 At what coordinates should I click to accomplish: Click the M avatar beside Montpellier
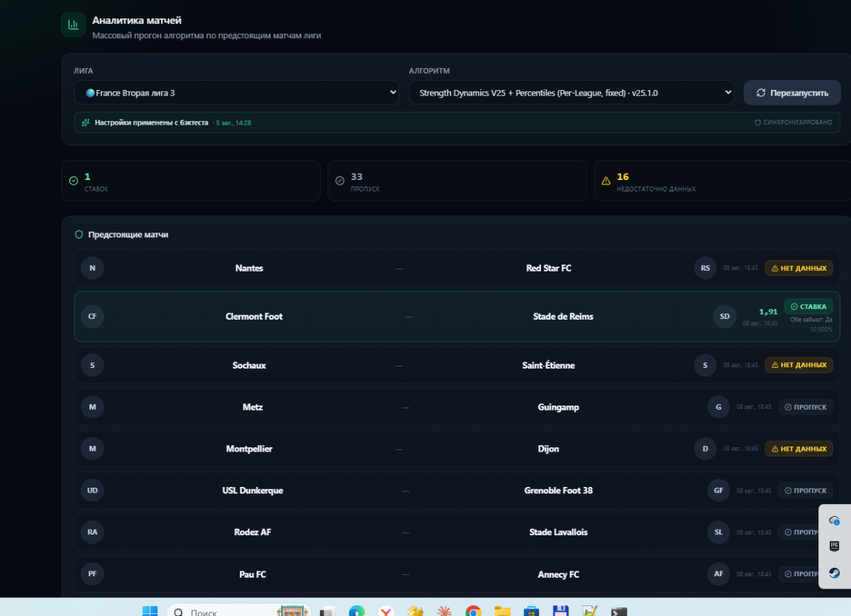[x=92, y=449]
